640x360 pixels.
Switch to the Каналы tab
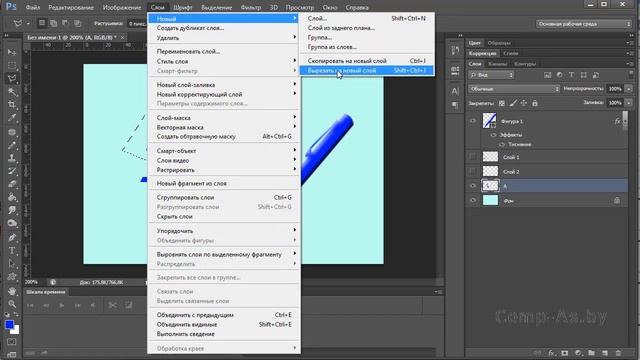tap(498, 64)
